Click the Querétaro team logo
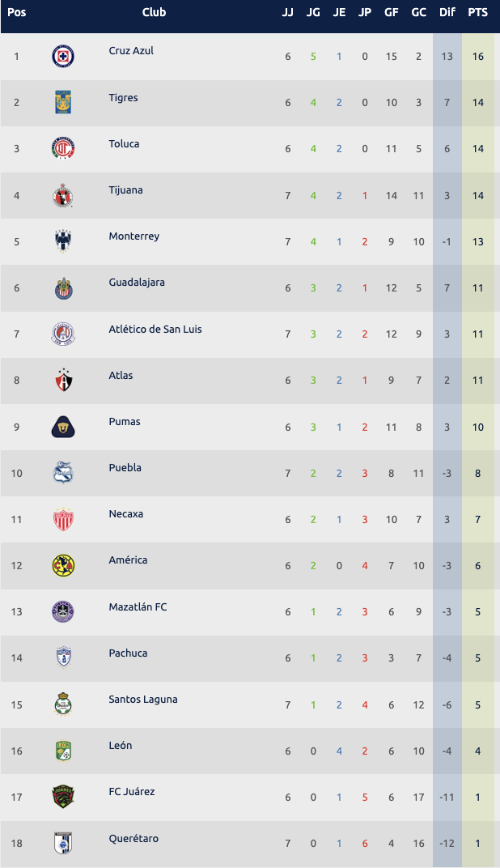 (63, 843)
